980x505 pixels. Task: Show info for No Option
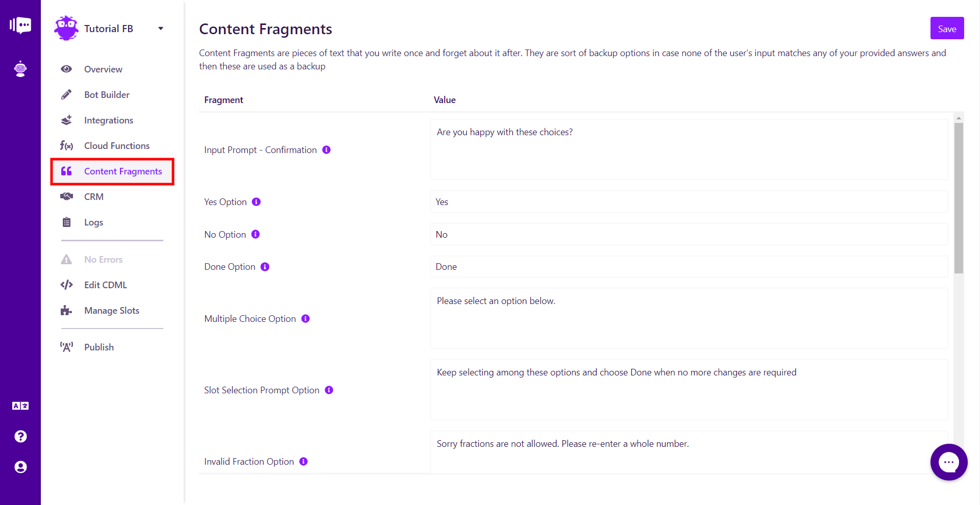pos(256,234)
